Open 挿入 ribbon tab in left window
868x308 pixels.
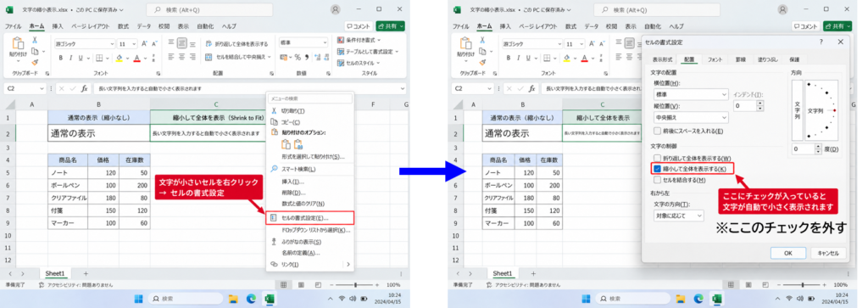coord(58,26)
